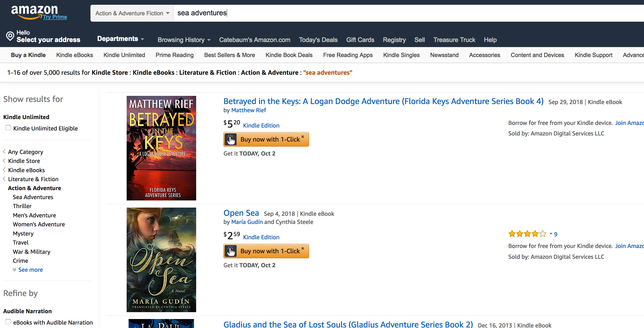Open the Betrayed in the Keys cover thumbnail
644x328 pixels.
point(161,148)
